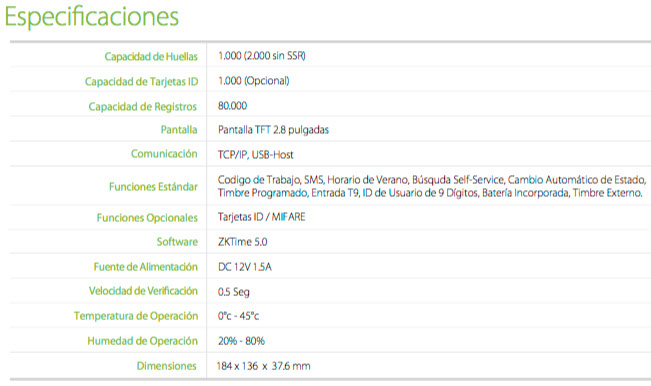Select the 'Funciones Estándar' label

pos(153,187)
